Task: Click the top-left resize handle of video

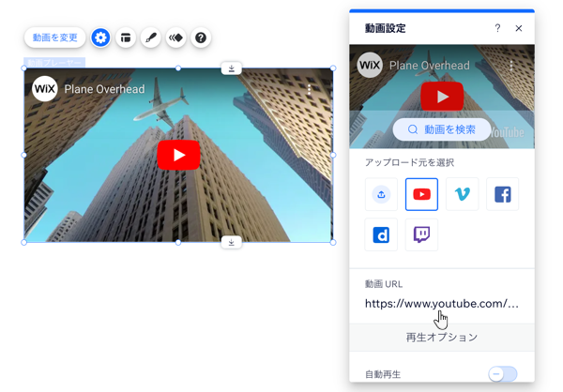Action: 24,68
